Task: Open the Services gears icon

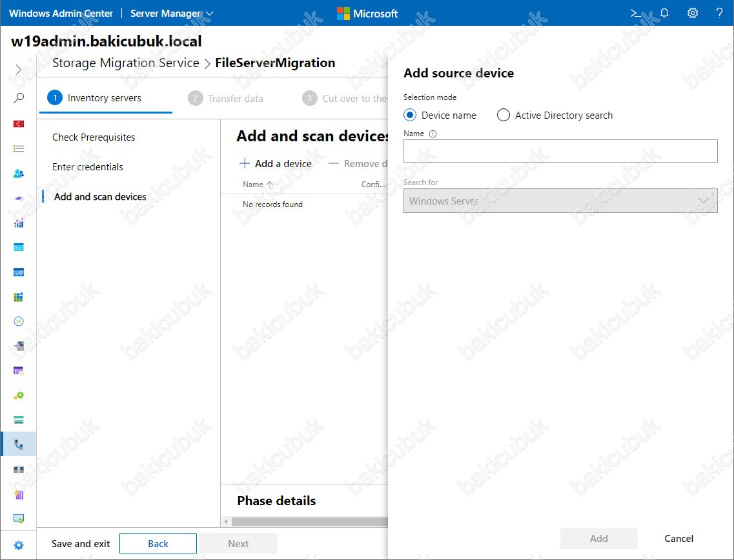Action: coord(19,395)
